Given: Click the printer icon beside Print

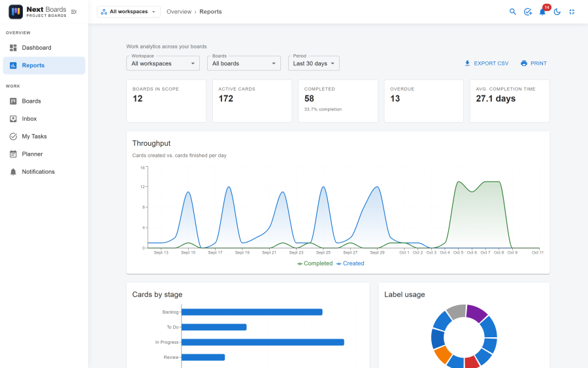Looking at the screenshot, I should tap(524, 63).
